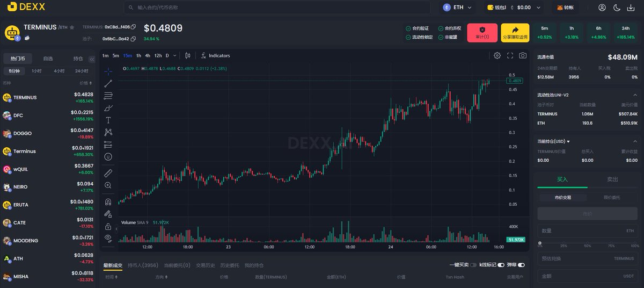Image resolution: width=644 pixels, height=288 pixels.
Task: Select the 1小时 ranking filter
Action: point(36,71)
